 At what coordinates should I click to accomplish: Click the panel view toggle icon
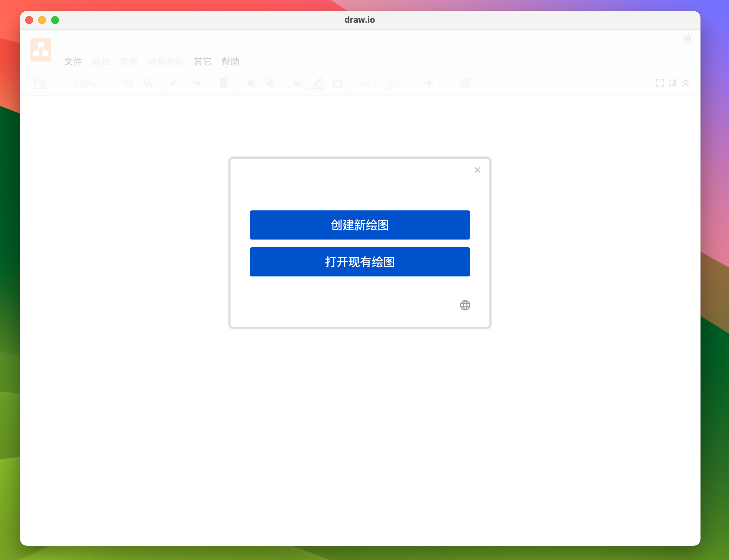(x=673, y=83)
